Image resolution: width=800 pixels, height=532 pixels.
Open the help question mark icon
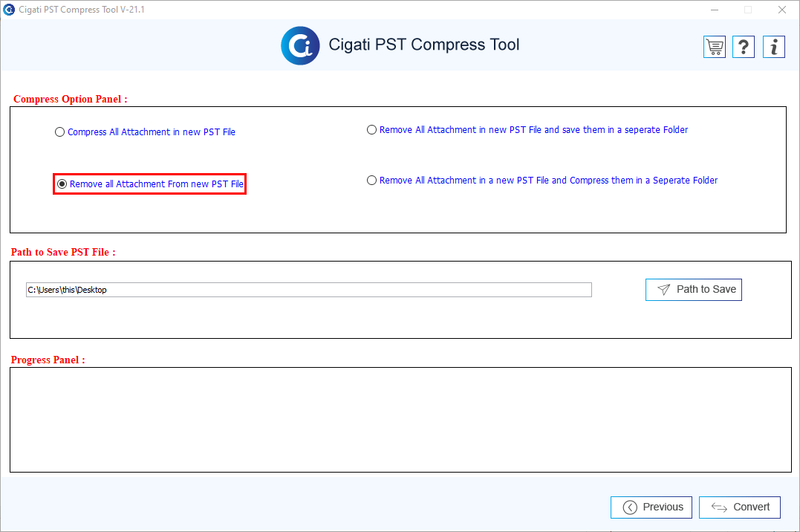744,47
